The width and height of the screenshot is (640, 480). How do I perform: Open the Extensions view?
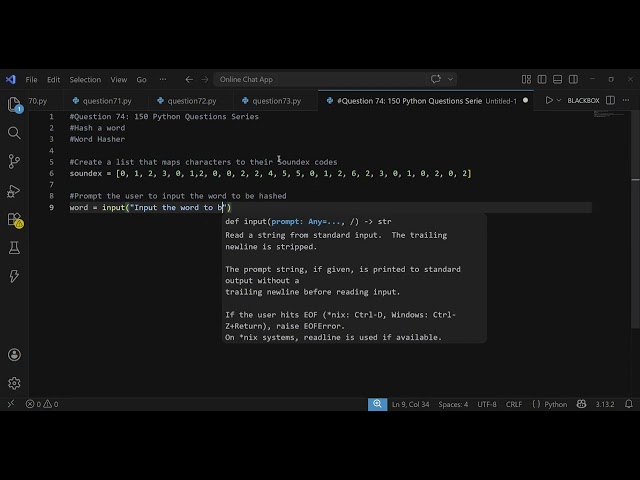pyautogui.click(x=15, y=220)
